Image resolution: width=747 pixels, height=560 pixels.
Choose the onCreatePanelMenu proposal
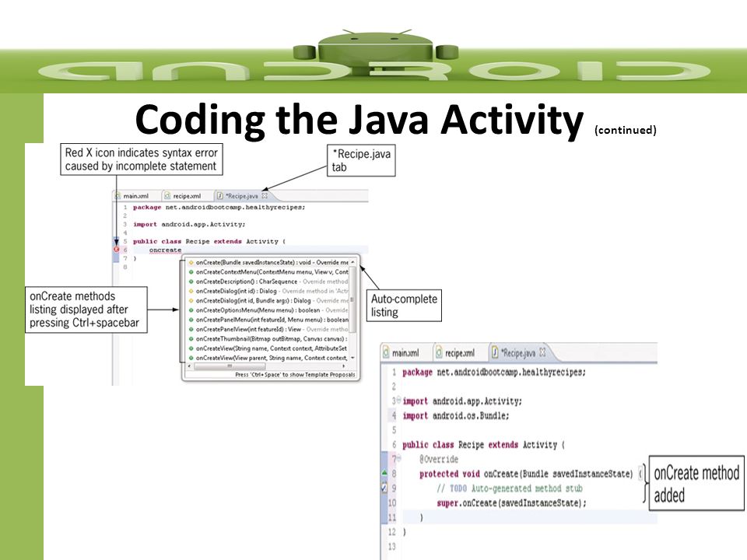(268, 320)
